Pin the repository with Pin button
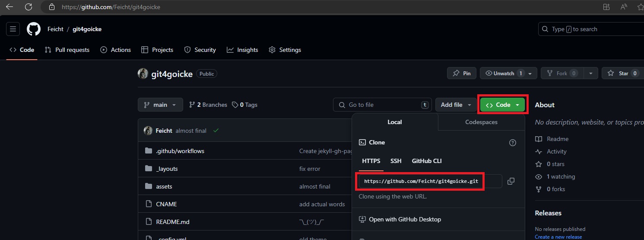Image resolution: width=644 pixels, height=240 pixels. (x=462, y=74)
